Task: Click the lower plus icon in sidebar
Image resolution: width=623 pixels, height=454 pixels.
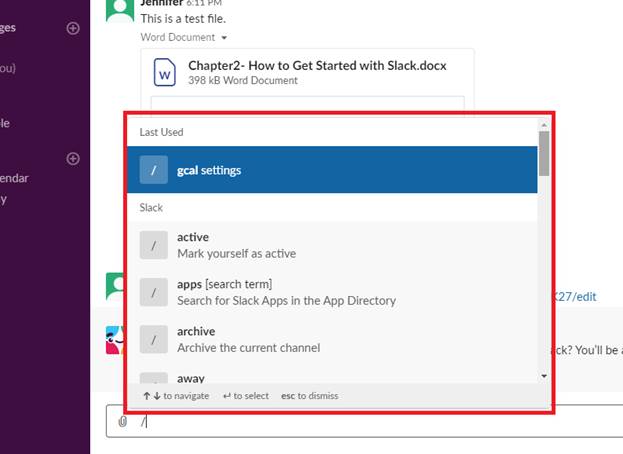Action: point(73,158)
